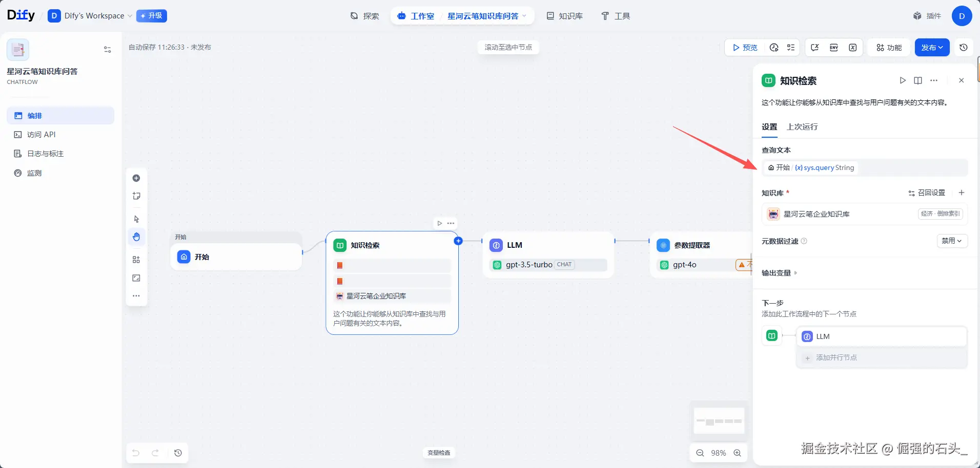Open the checklist icon in top toolbar

[x=791, y=48]
